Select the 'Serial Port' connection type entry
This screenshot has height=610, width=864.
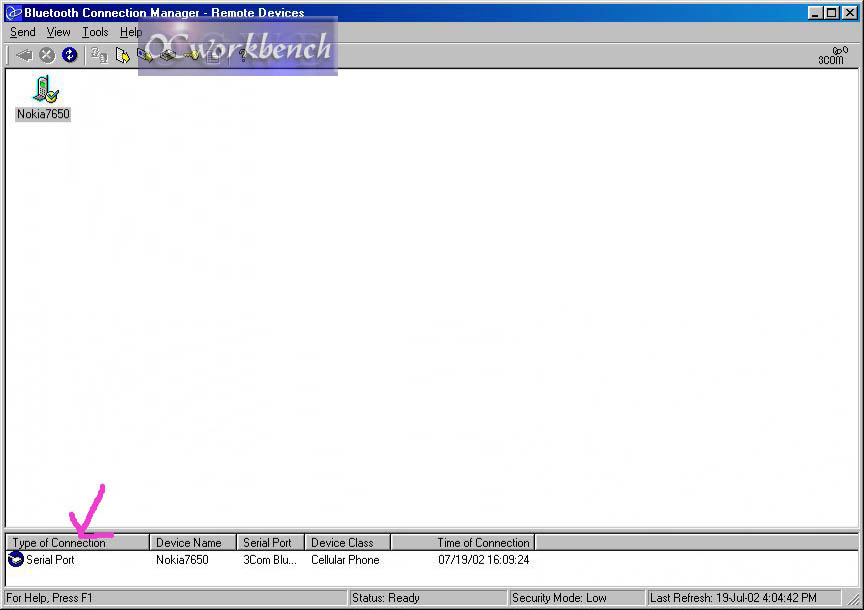(50, 560)
